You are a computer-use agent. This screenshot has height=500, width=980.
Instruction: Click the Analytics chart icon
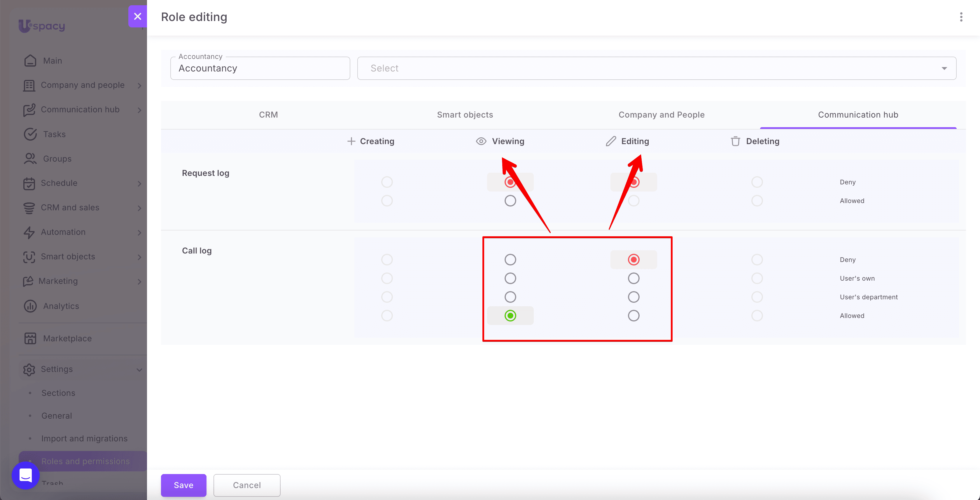click(x=30, y=306)
